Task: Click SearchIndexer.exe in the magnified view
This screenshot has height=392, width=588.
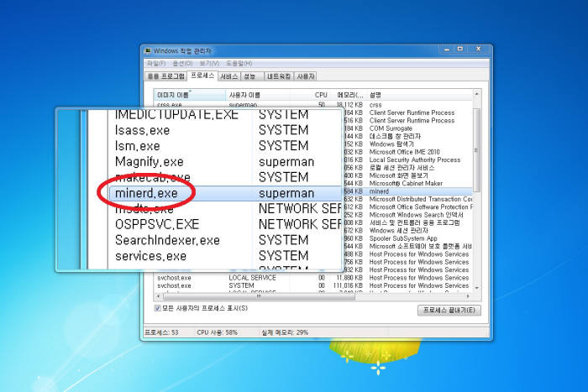Action: [168, 240]
